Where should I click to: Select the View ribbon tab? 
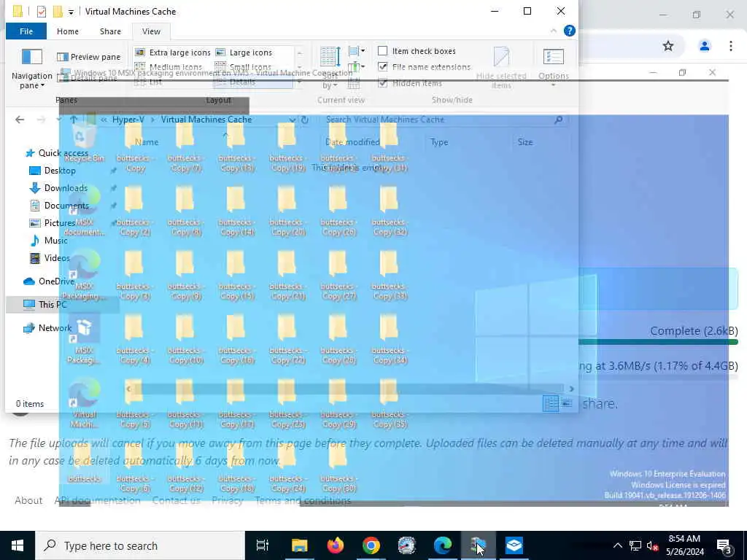click(x=151, y=31)
